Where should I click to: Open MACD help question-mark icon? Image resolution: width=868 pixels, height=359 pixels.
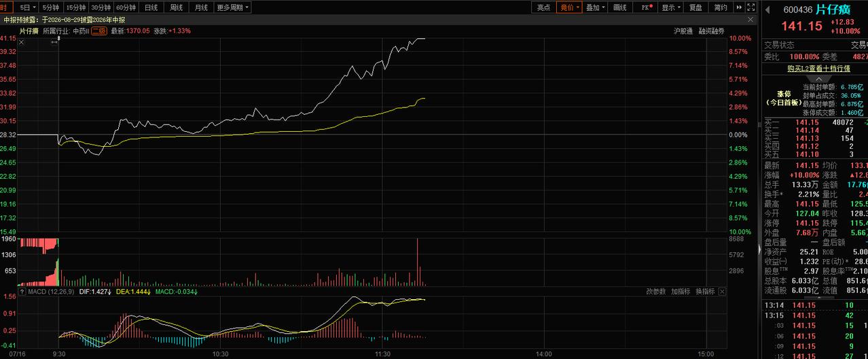coord(23,292)
